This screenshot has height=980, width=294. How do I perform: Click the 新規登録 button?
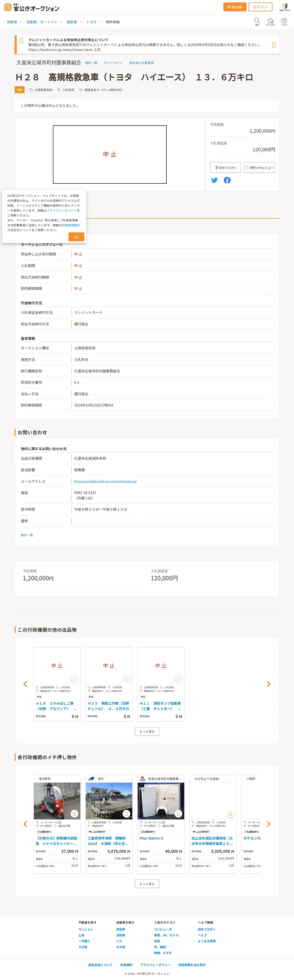click(235, 7)
